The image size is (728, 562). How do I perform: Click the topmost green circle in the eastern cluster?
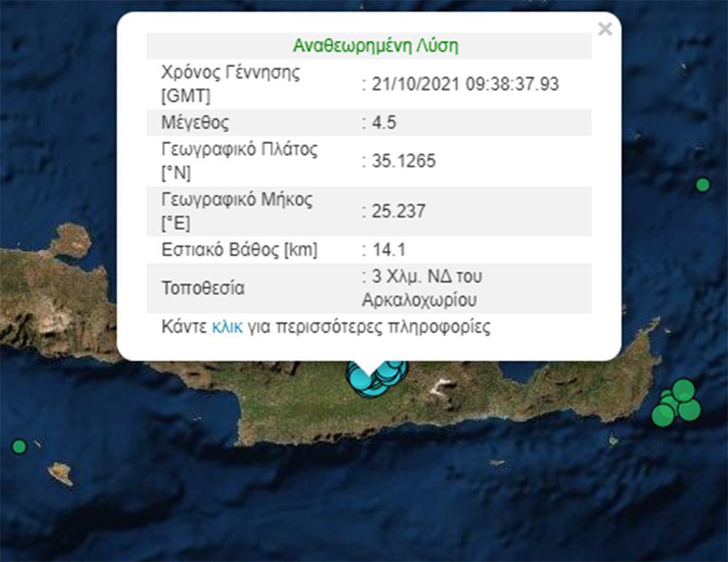coord(684,390)
